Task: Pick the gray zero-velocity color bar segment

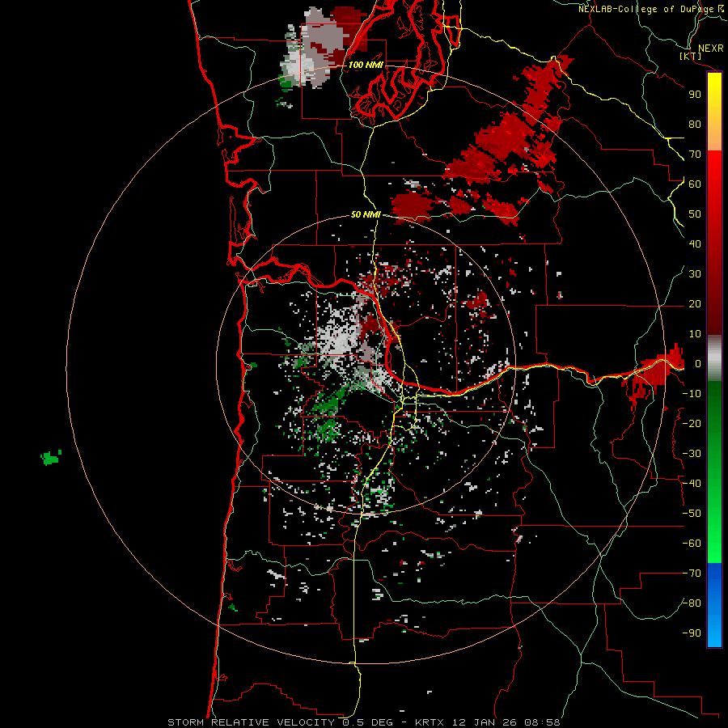Action: 714,358
